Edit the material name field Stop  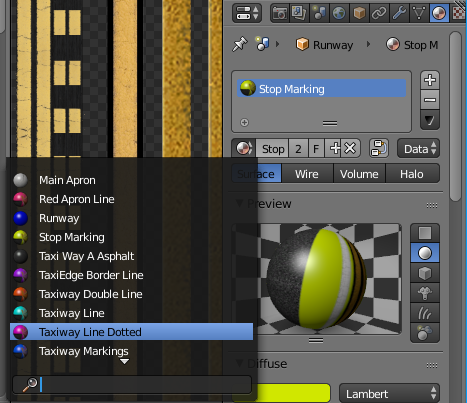click(x=273, y=149)
